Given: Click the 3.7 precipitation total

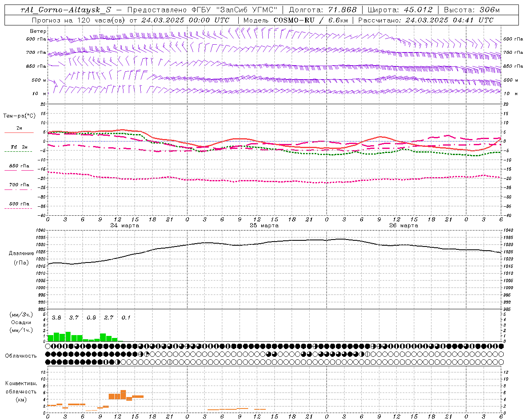Looking at the screenshot, I should click(x=74, y=318).
